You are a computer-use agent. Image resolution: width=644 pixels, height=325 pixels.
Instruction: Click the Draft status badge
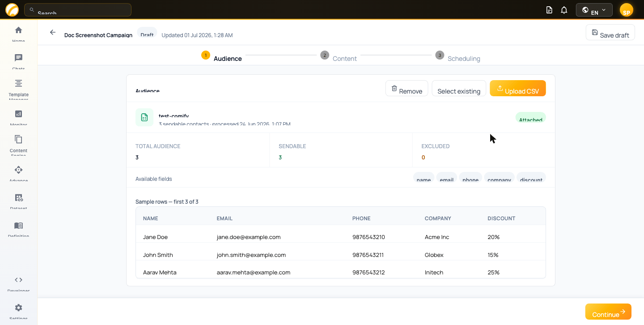(x=147, y=33)
